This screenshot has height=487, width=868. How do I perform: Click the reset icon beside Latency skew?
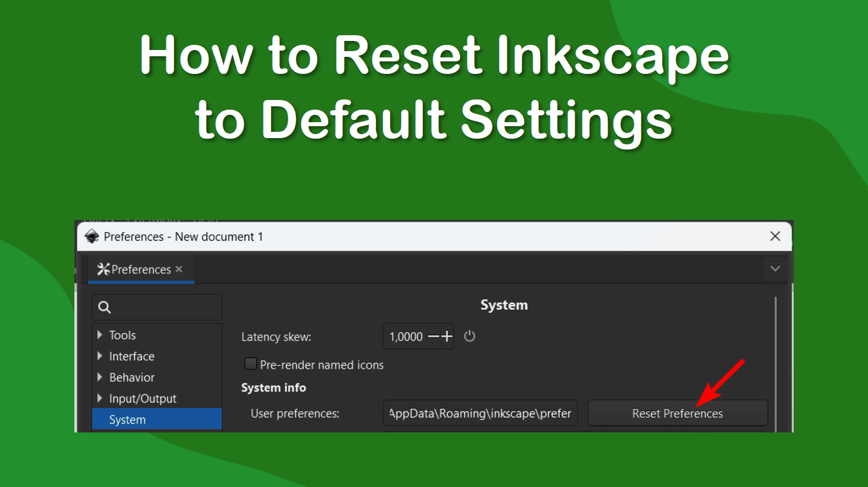point(469,336)
